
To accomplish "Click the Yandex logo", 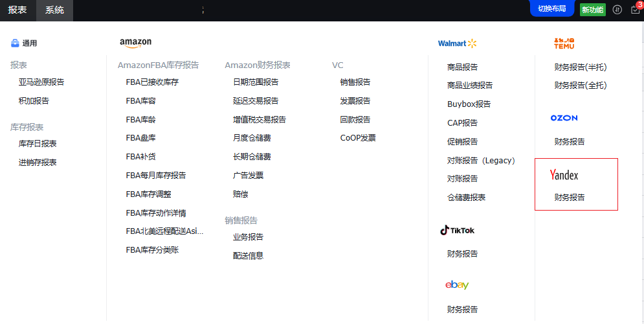I will click(564, 175).
